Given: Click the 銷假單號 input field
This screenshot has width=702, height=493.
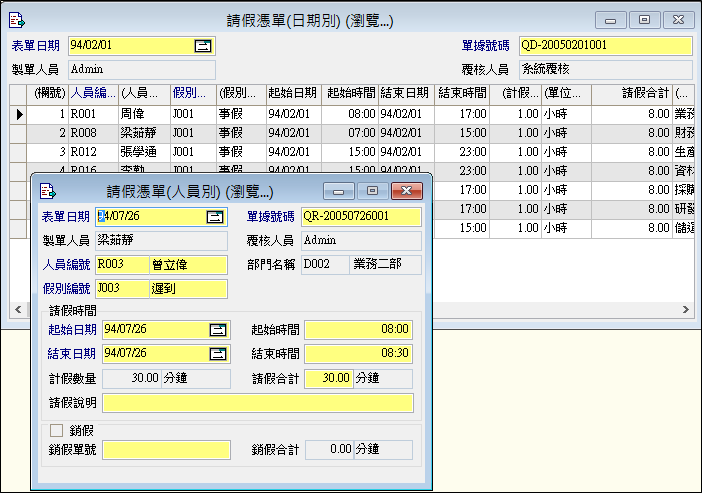Looking at the screenshot, I should (x=166, y=450).
